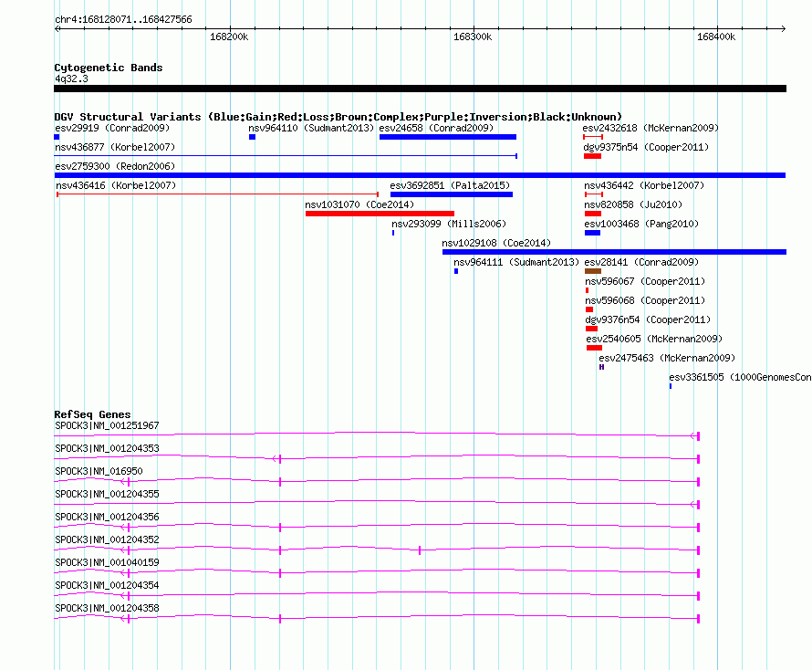Select nsv596067 (Cooper2011) variant label
The image size is (812, 670).
pos(645,281)
